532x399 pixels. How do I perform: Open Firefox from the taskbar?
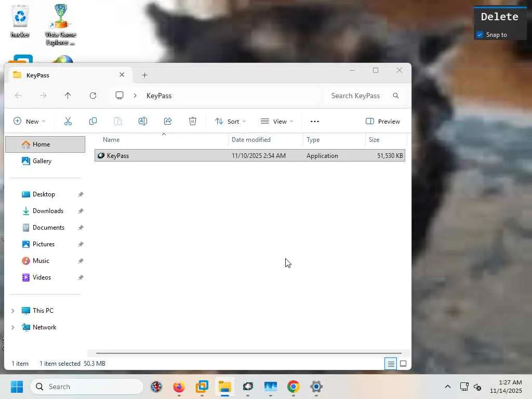point(179,387)
